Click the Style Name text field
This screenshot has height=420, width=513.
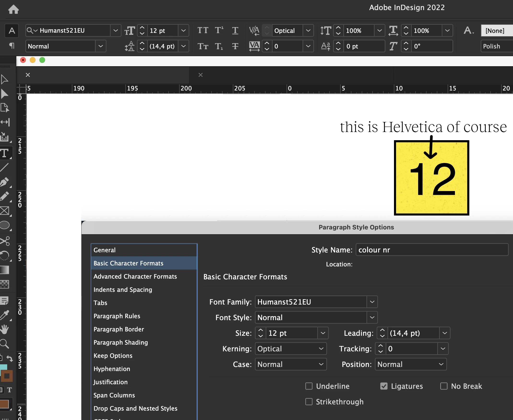[x=432, y=250]
